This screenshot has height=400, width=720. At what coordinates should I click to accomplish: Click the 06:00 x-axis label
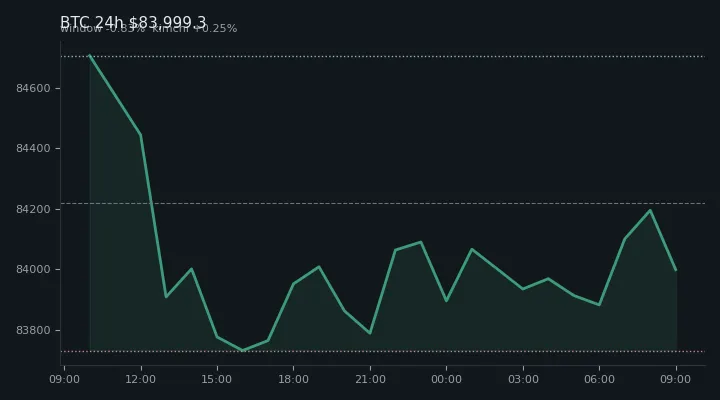pos(599,379)
